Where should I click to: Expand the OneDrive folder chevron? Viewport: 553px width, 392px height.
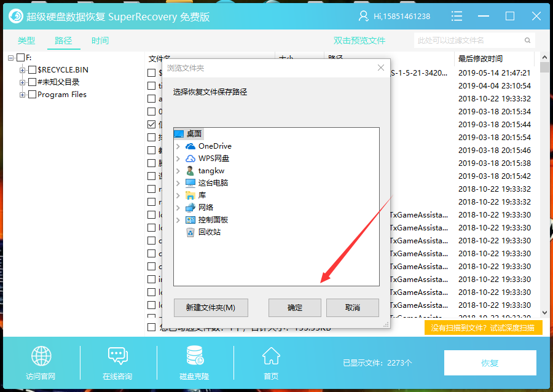point(178,146)
